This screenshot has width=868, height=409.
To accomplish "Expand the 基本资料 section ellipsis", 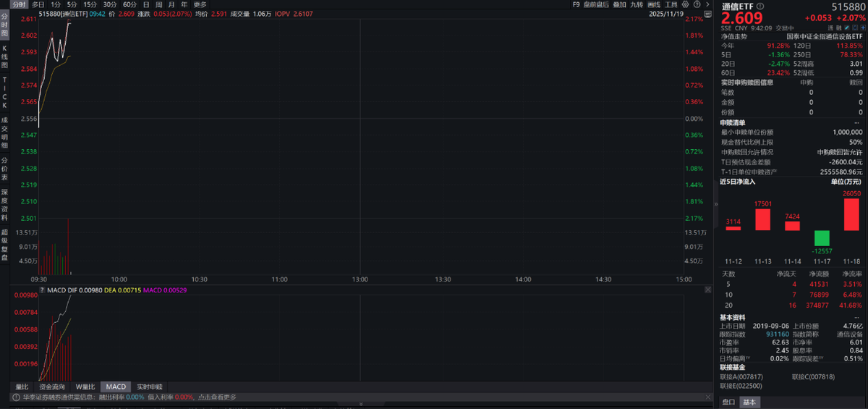I will click(858, 317).
